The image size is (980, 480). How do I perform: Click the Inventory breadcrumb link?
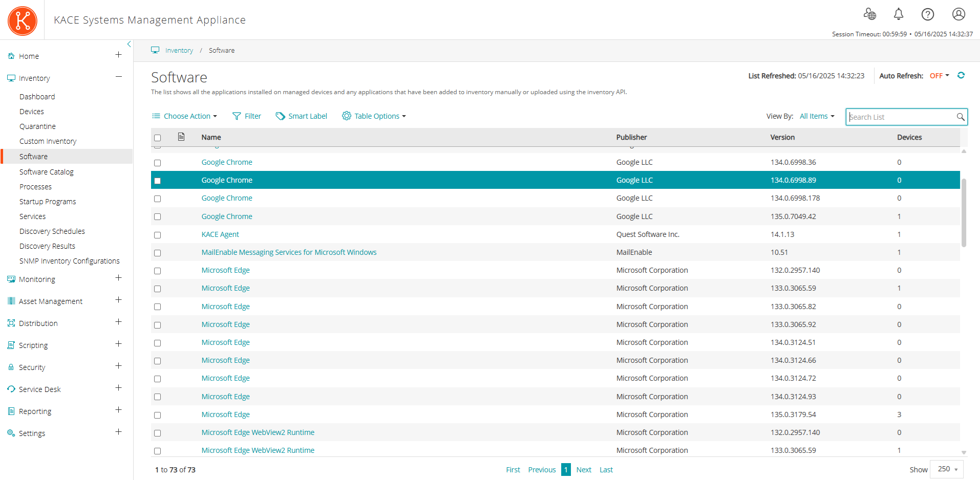pyautogui.click(x=179, y=50)
